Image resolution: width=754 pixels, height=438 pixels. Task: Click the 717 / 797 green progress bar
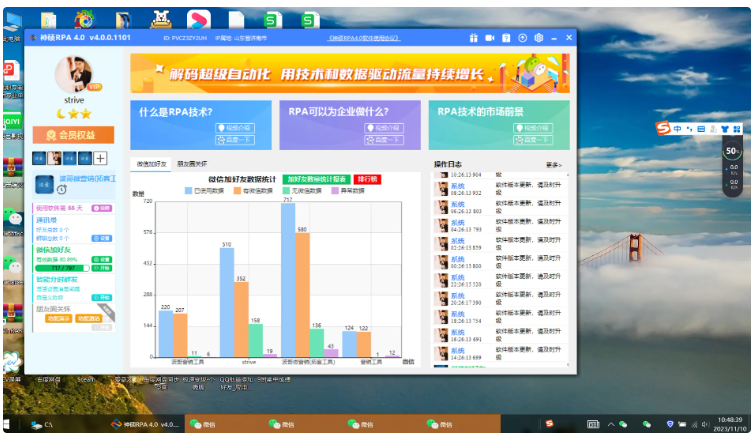(x=63, y=268)
